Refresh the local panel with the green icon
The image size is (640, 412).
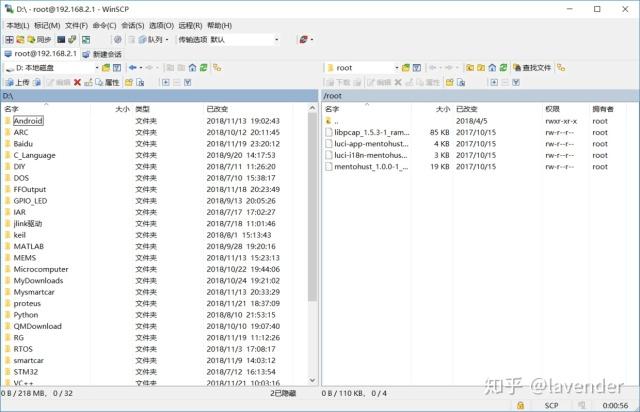click(203, 68)
